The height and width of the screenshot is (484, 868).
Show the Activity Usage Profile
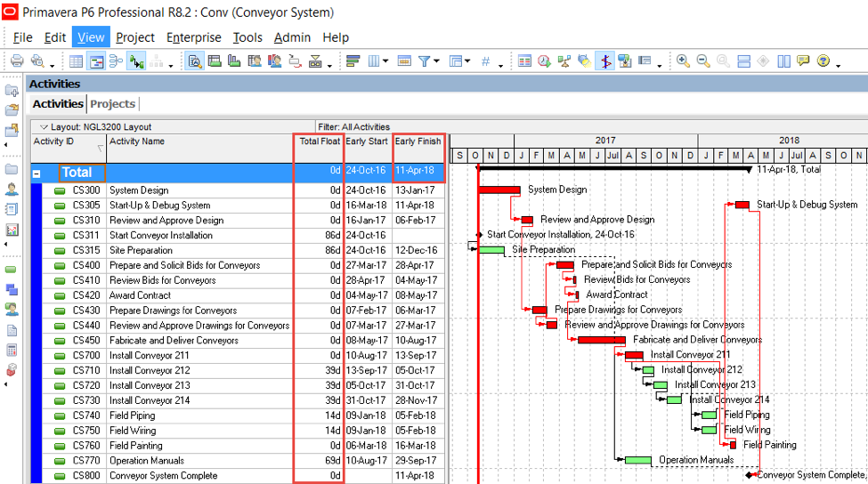(235, 60)
